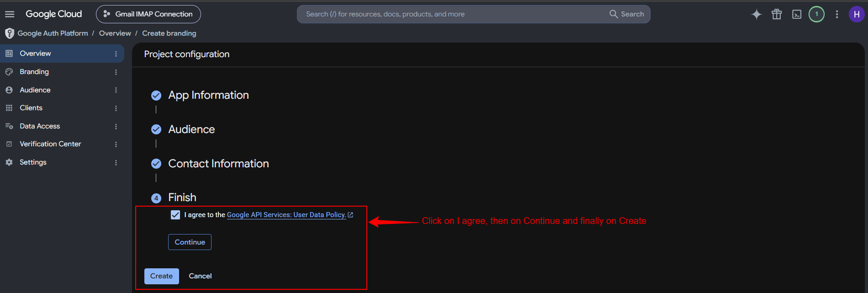Open the three-dot menu next to Branding

click(116, 72)
